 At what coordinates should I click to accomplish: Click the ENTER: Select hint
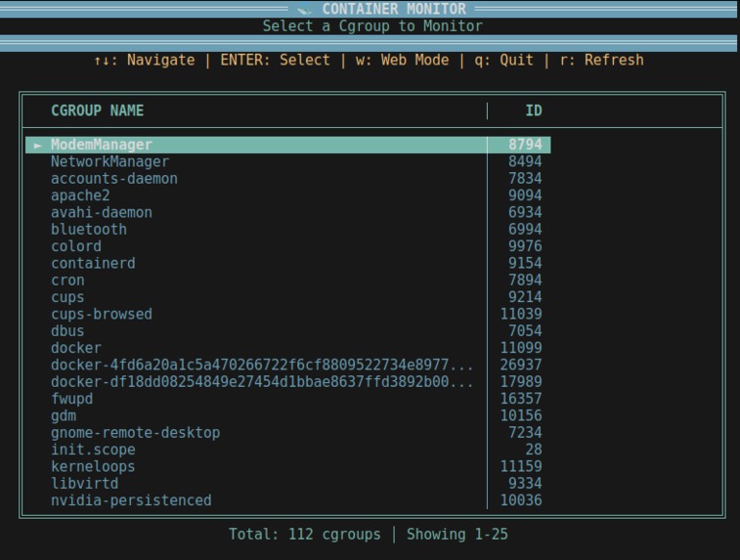pyautogui.click(x=275, y=61)
